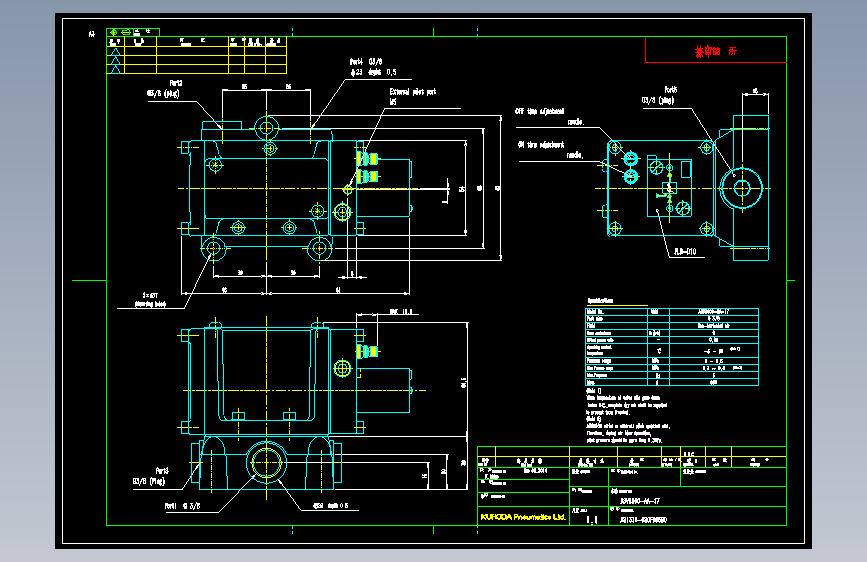867x562 pixels.
Task: Select the large Port4 circle on top view
Action: point(266,128)
